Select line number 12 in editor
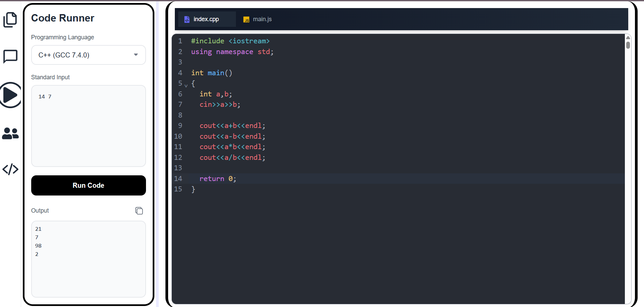The width and height of the screenshot is (644, 307). (x=178, y=158)
